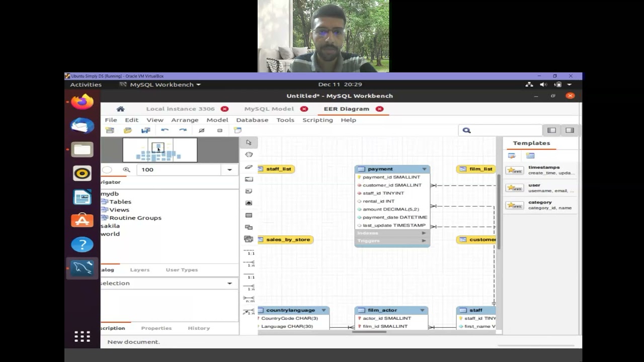This screenshot has height=362, width=644.
Task: Select the staff_list view object
Action: [x=276, y=169]
